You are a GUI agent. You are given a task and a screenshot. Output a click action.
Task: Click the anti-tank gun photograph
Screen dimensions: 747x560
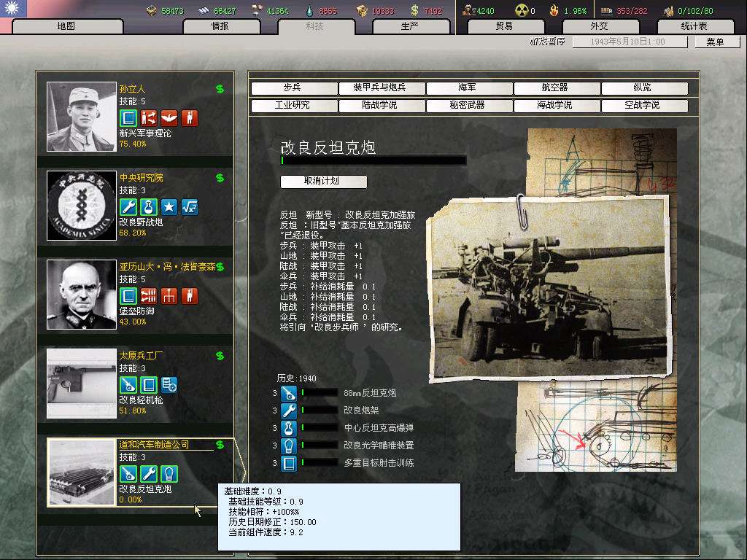(x=550, y=289)
